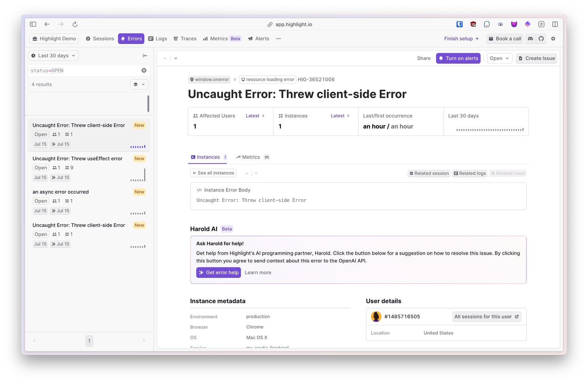588x383 pixels.
Task: Go forward with the browser forward arrow
Action: (61, 24)
